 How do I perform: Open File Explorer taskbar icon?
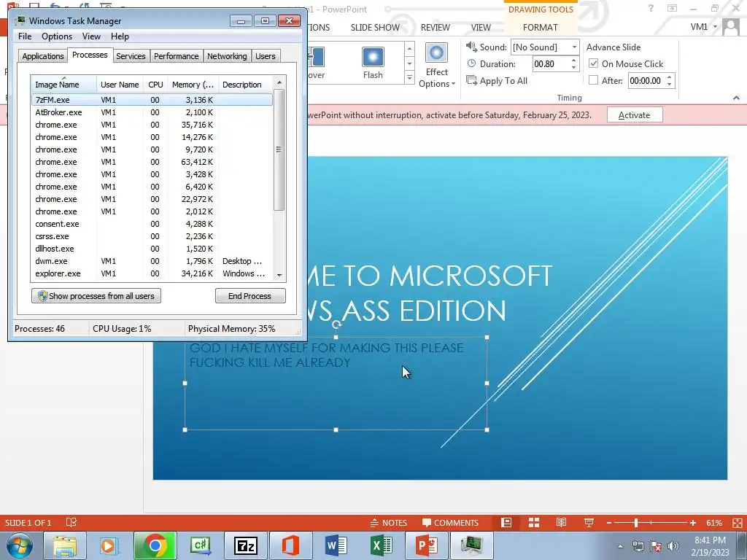pyautogui.click(x=65, y=545)
